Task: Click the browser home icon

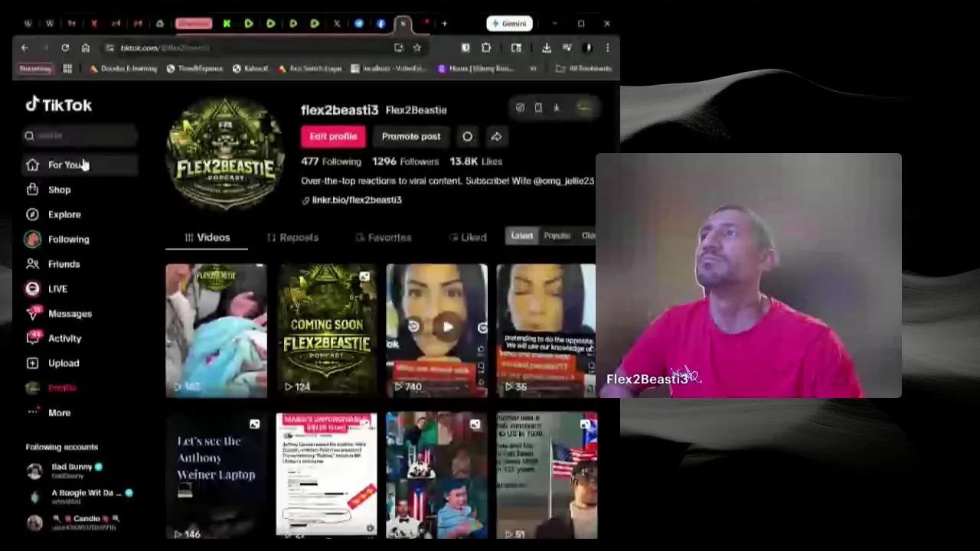Action: point(85,47)
